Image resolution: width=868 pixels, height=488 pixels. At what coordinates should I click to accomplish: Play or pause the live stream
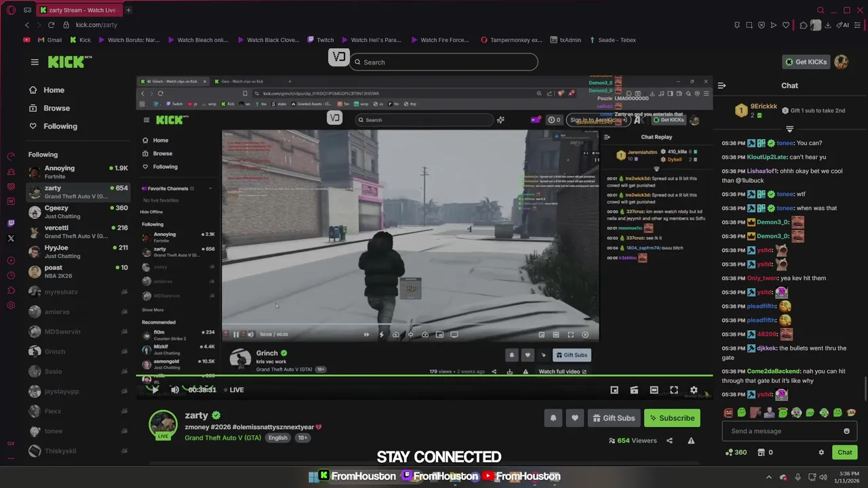155,390
